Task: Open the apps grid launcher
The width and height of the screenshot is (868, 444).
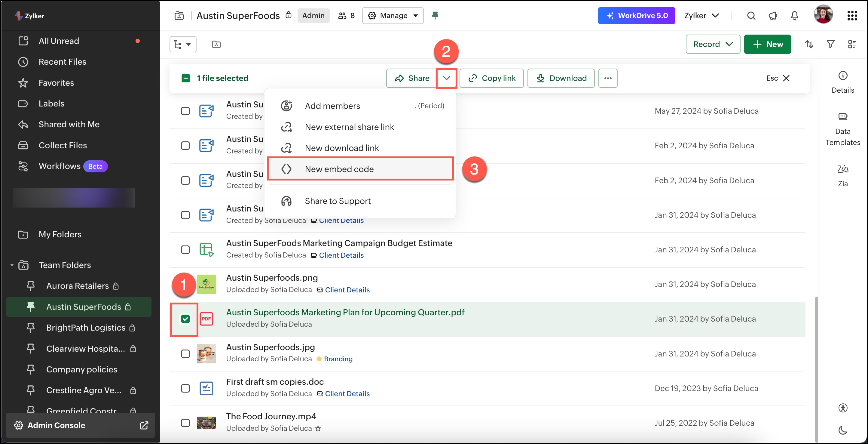Action: coord(852,16)
